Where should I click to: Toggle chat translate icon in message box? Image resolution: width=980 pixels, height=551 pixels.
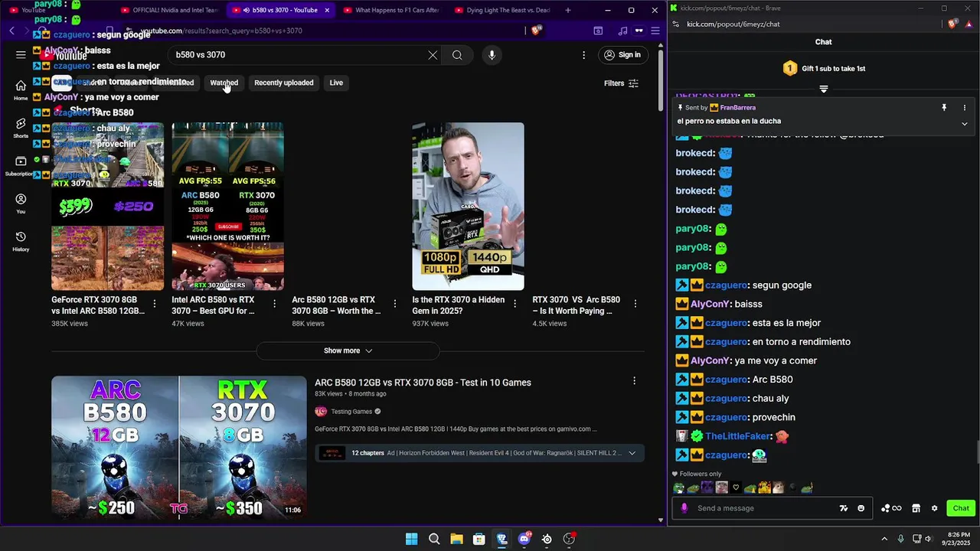pyautogui.click(x=844, y=508)
